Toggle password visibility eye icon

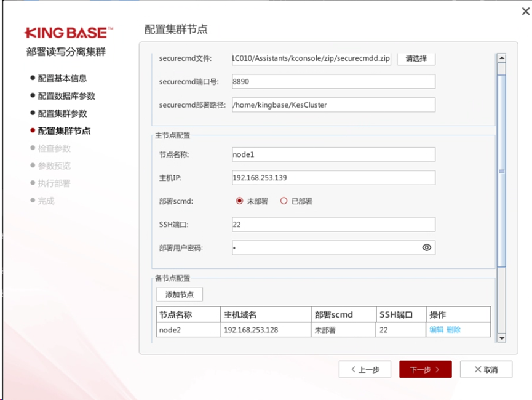tap(427, 247)
